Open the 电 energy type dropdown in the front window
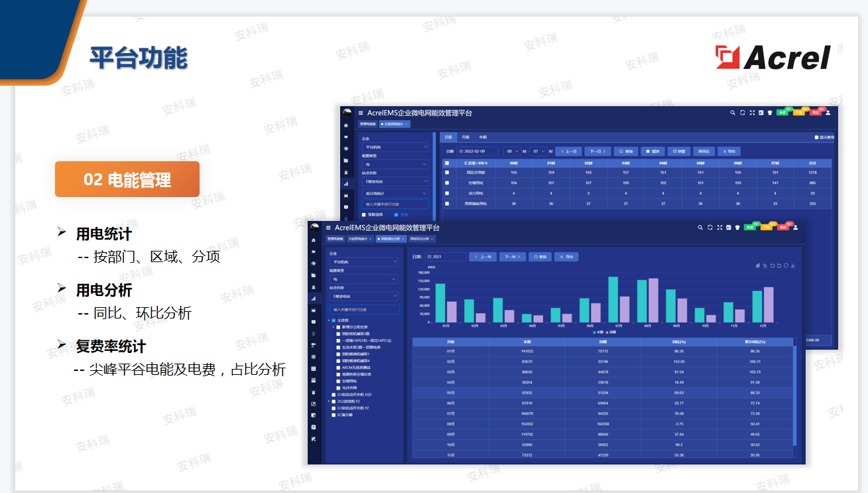The width and height of the screenshot is (868, 493). (364, 279)
